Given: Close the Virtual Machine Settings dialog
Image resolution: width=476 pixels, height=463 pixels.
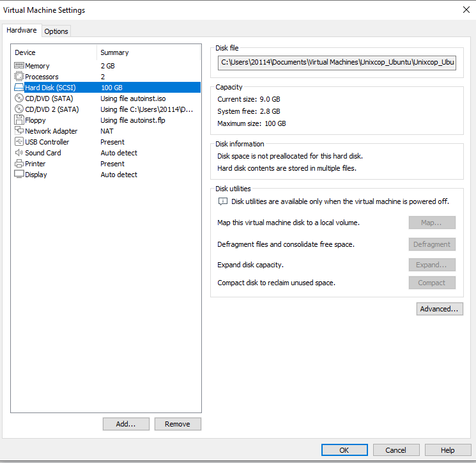Looking at the screenshot, I should 466,10.
